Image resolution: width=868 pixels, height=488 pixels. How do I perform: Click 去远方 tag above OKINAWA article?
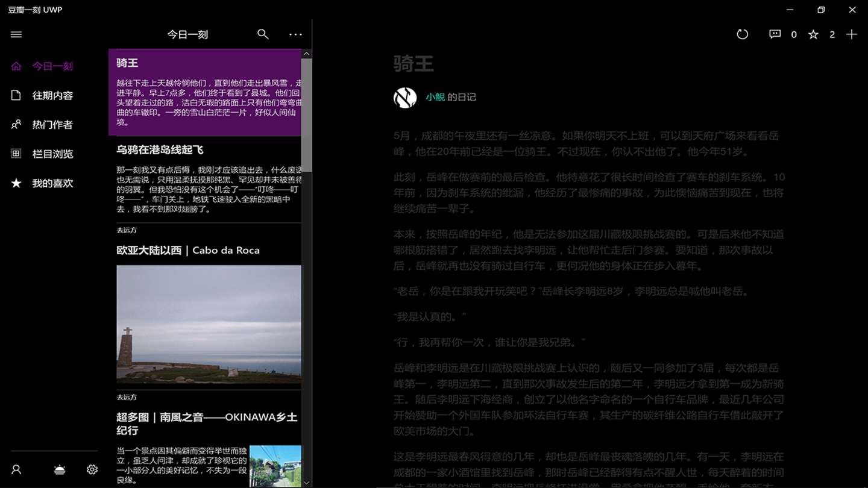point(127,397)
